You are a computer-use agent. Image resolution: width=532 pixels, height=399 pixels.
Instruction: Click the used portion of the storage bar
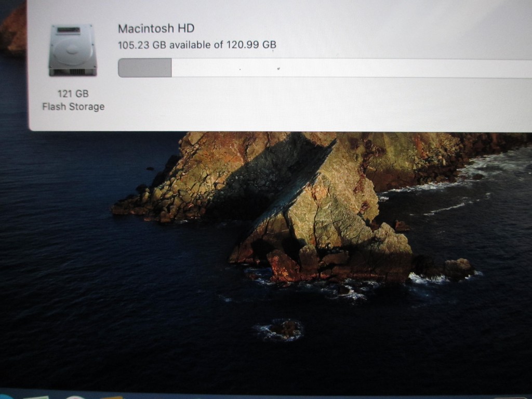145,68
